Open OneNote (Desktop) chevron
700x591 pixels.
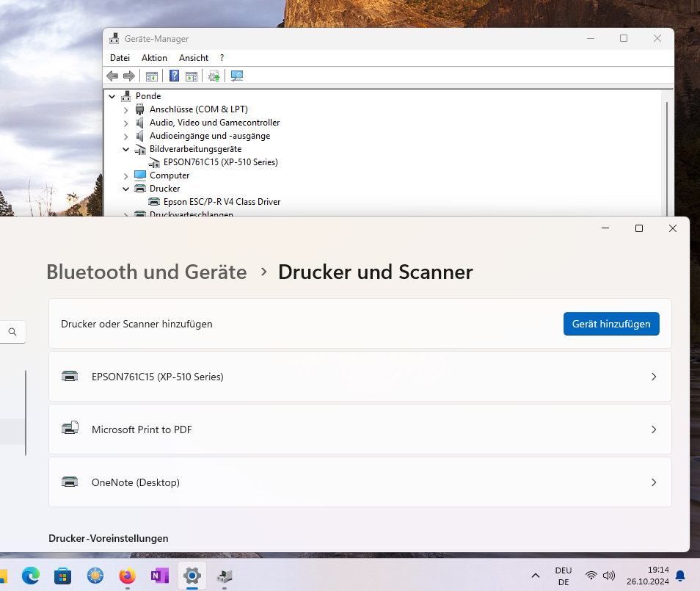tap(654, 482)
